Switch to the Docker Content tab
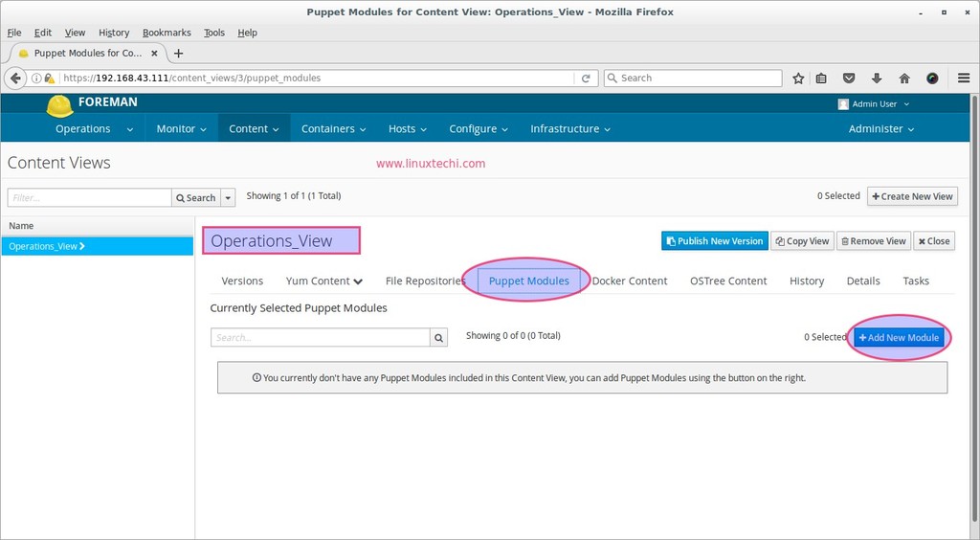The width and height of the screenshot is (980, 540). click(630, 281)
